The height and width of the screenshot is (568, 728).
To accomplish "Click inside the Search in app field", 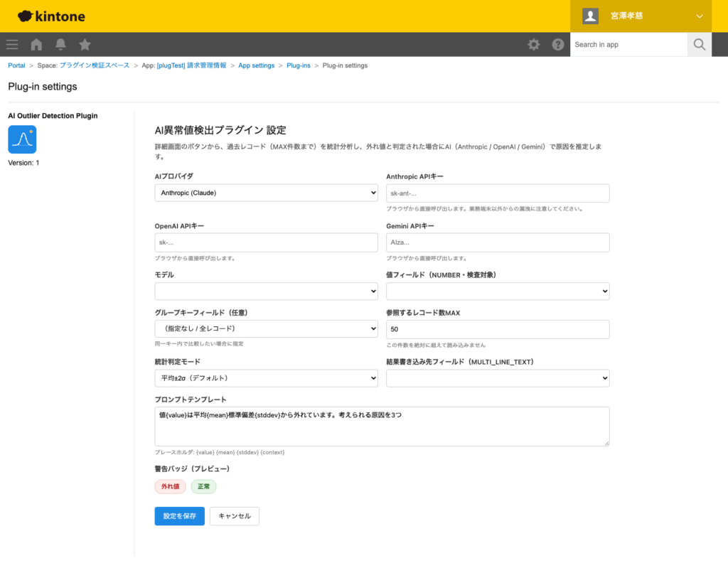I will pyautogui.click(x=628, y=44).
